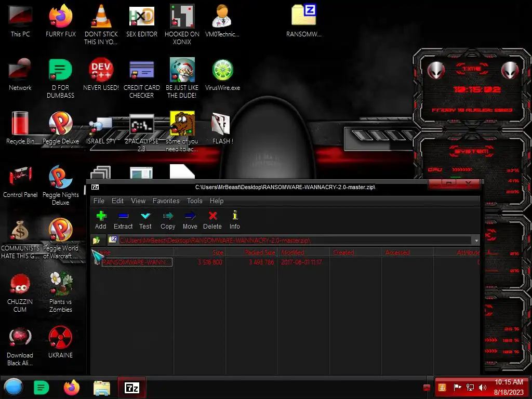Select the 'some of you need to ac...' icon
The width and height of the screenshot is (532, 399).
(x=182, y=131)
